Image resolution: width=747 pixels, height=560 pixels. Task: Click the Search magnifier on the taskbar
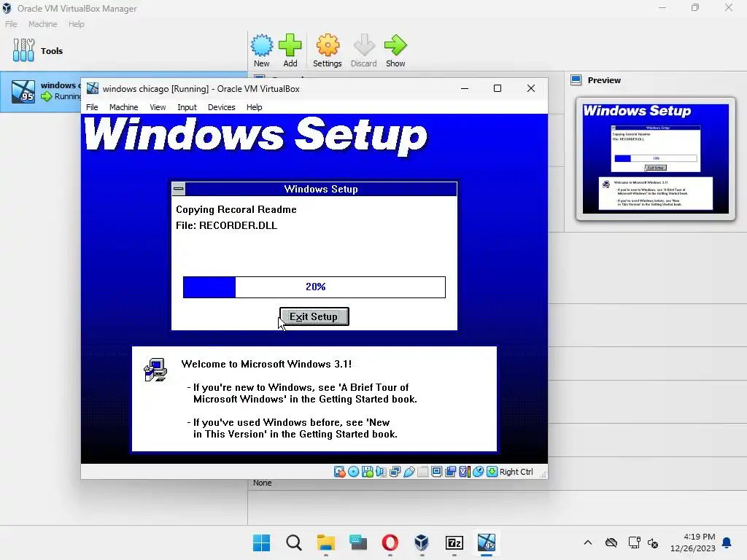pos(293,542)
